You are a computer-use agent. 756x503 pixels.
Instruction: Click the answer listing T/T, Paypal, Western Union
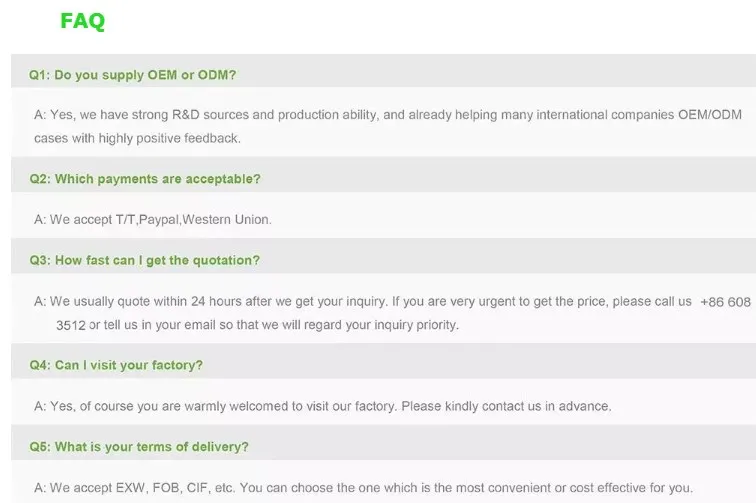(x=153, y=219)
